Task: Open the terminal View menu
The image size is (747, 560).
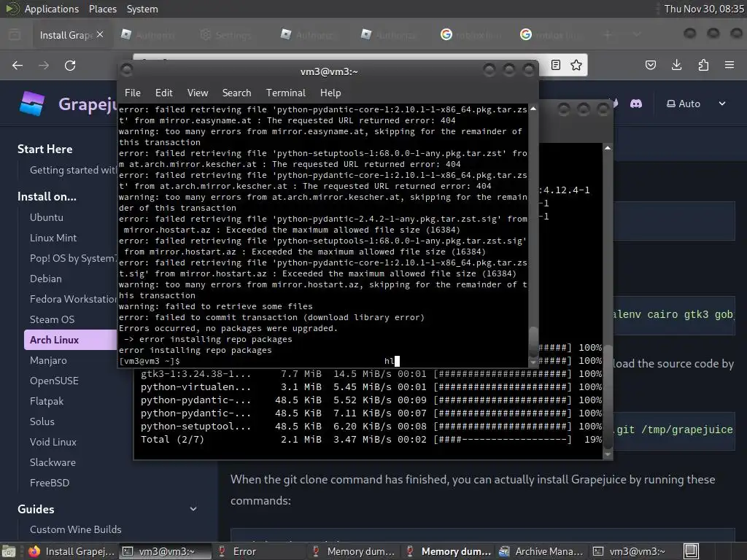Action: pos(198,93)
